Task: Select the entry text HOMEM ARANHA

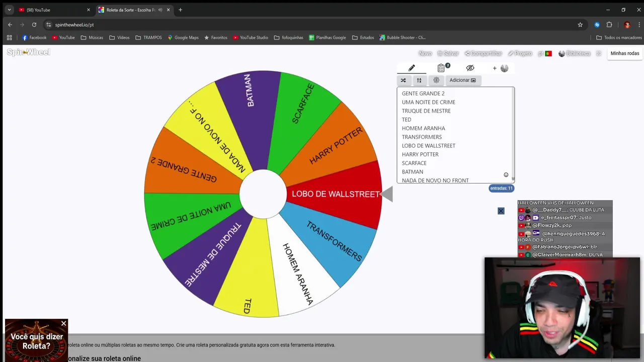Action: click(424, 128)
